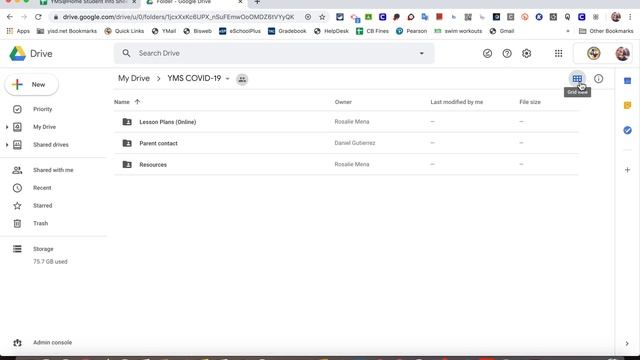Focus the Search Drive field
Image resolution: width=640 pixels, height=360 pixels.
click(273, 53)
